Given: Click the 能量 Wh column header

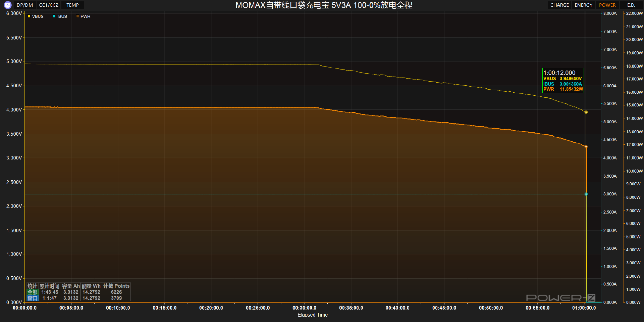Looking at the screenshot, I should coord(91,286).
